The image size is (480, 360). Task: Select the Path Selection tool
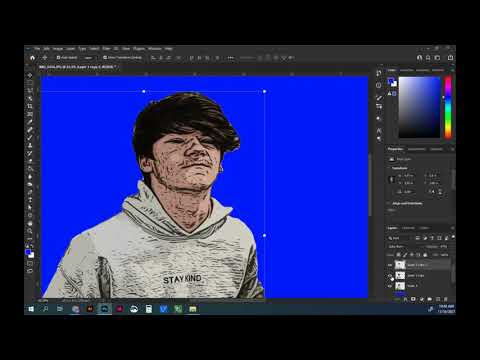tap(30, 207)
